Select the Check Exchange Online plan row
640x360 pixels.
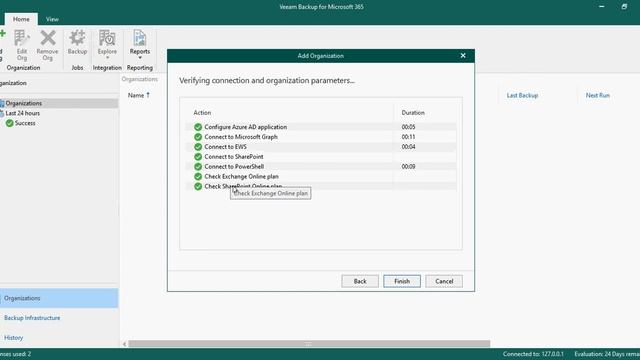pos(321,176)
